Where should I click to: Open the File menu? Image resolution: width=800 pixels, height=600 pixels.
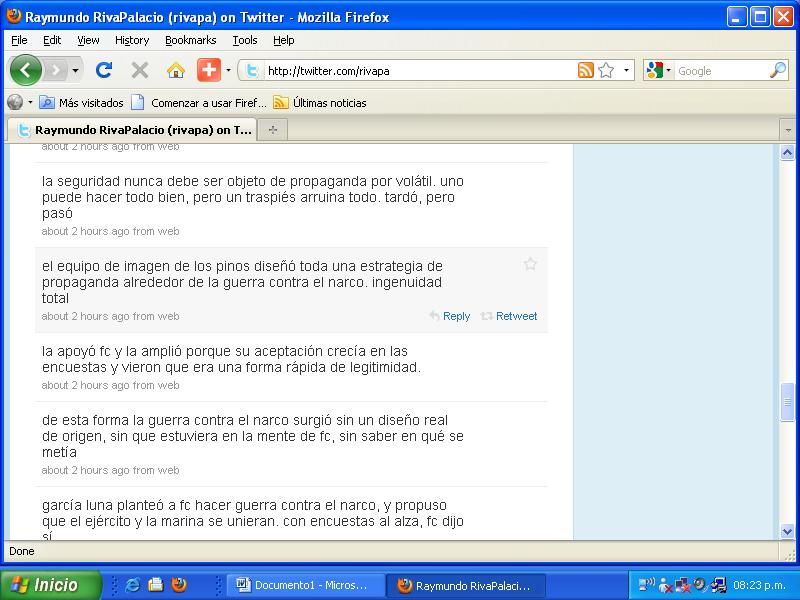pyautogui.click(x=19, y=40)
